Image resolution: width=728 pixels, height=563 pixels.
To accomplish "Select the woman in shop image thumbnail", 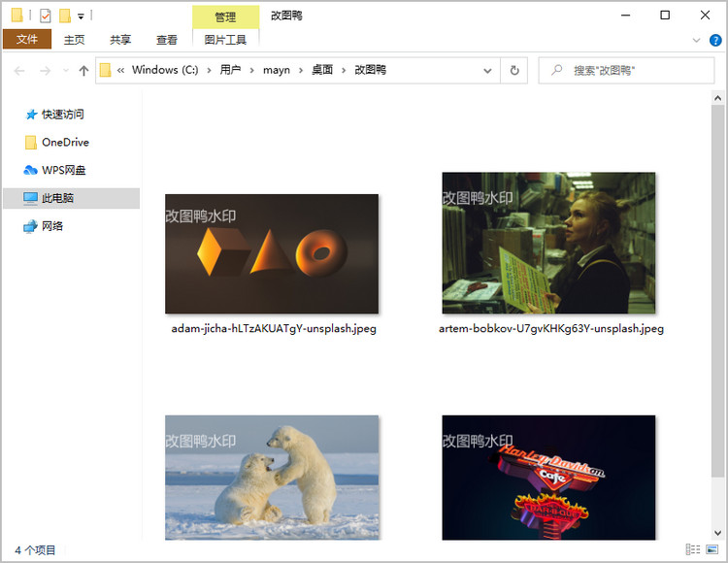I will pos(548,243).
